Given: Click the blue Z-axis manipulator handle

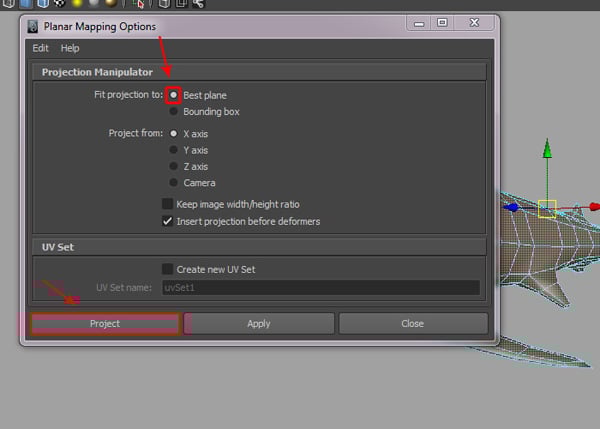Looking at the screenshot, I should 512,208.
